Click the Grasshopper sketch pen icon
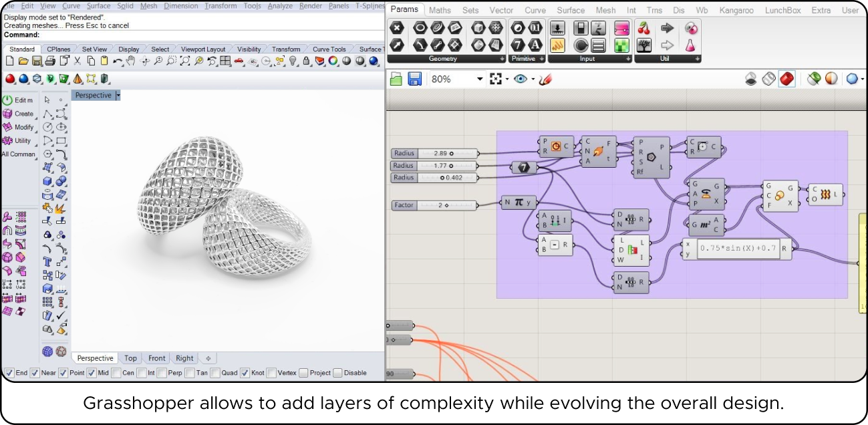The width and height of the screenshot is (868, 425). (x=545, y=80)
